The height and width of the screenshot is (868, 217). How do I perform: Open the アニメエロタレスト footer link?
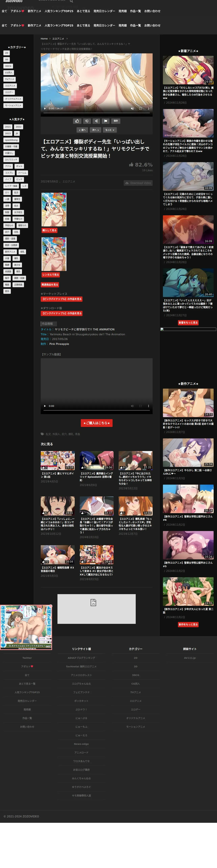(81, 675)
